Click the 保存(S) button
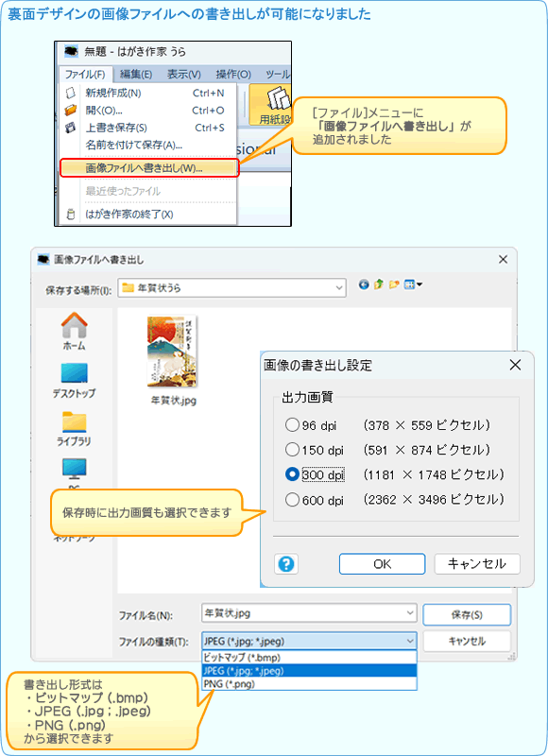This screenshot has height=756, width=548. coord(467,615)
